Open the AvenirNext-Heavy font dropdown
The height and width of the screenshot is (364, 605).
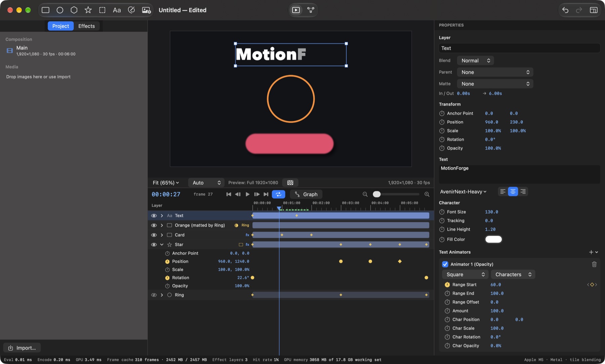click(x=463, y=192)
